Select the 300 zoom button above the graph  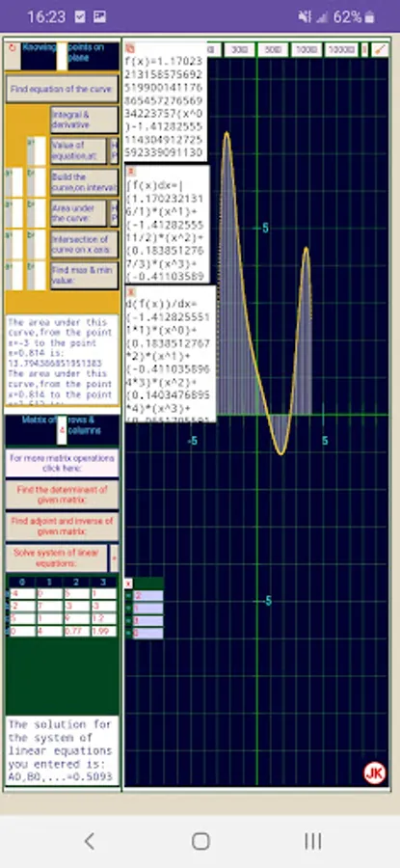238,50
